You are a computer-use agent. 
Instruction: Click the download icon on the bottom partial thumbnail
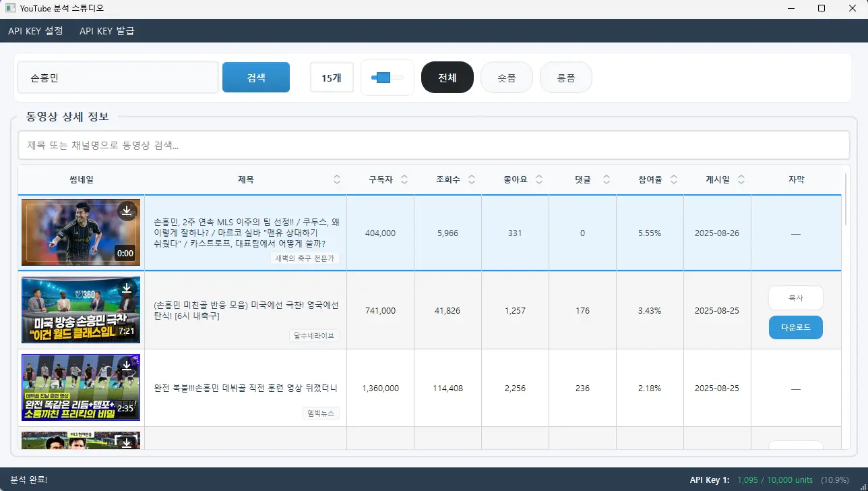tap(127, 442)
